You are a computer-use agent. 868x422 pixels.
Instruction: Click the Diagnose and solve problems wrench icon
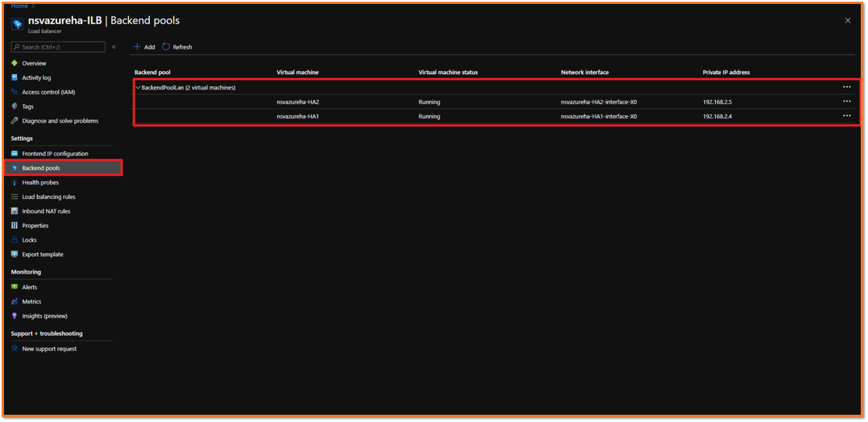point(14,121)
